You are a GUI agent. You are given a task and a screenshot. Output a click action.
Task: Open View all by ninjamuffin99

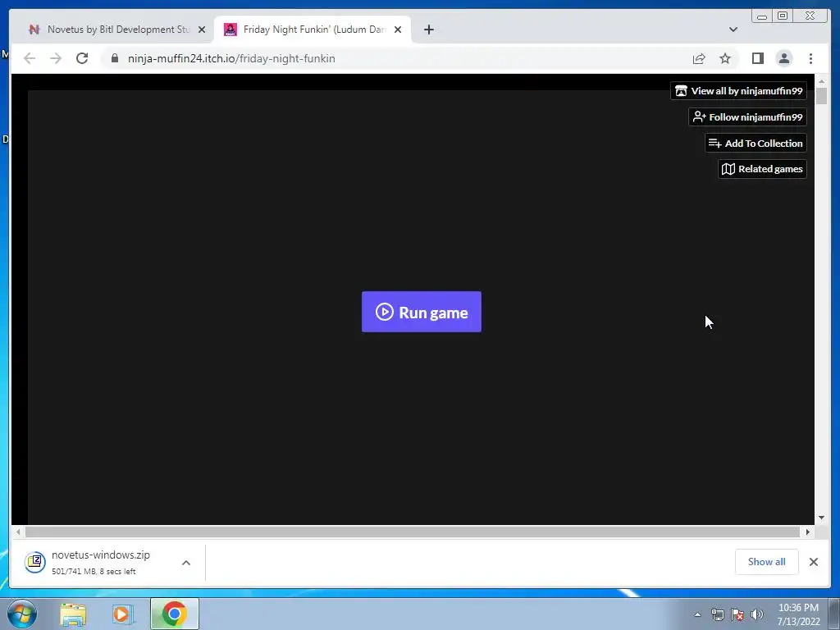(x=738, y=90)
